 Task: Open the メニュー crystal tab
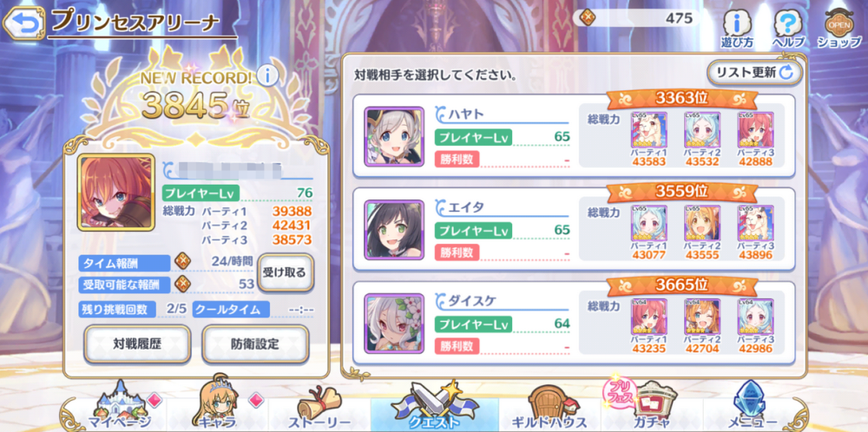[749, 407]
